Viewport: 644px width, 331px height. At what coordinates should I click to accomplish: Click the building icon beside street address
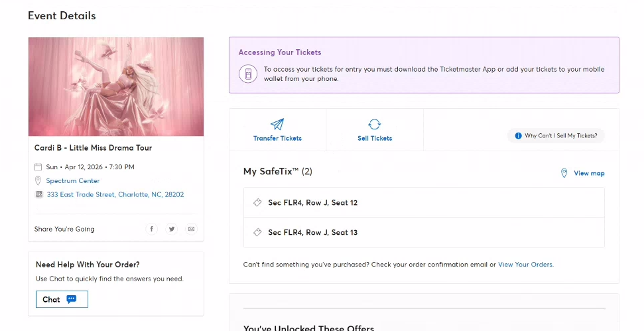tap(39, 194)
